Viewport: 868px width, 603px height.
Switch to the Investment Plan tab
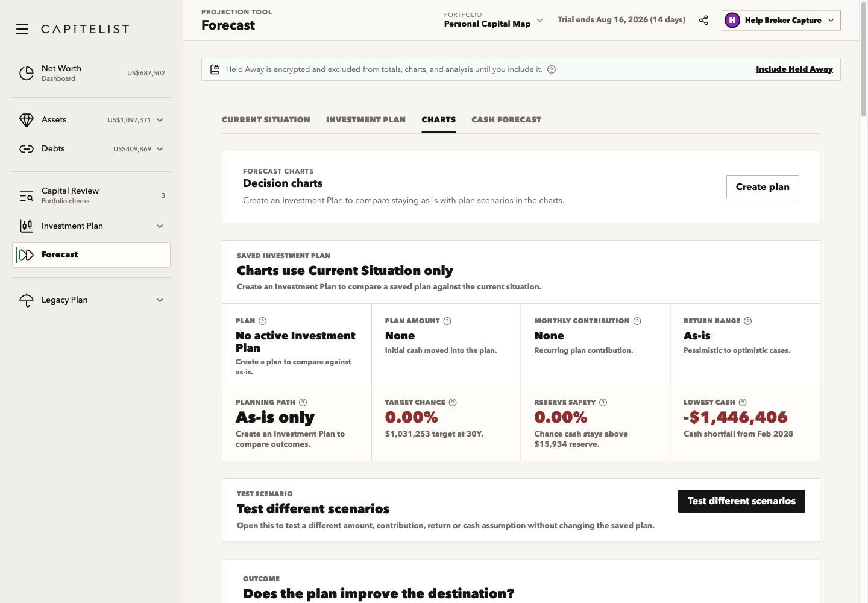[366, 120]
